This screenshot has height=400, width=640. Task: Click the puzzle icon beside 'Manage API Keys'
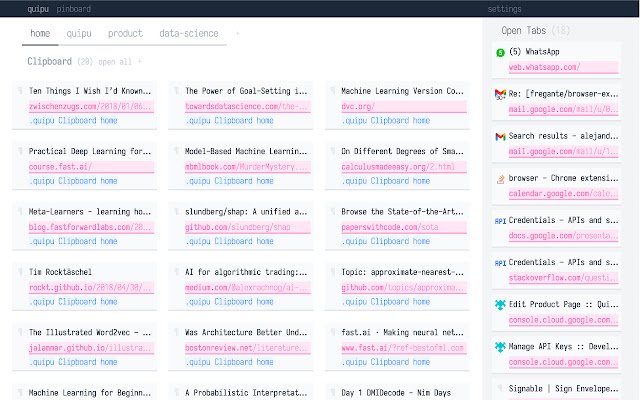click(500, 347)
